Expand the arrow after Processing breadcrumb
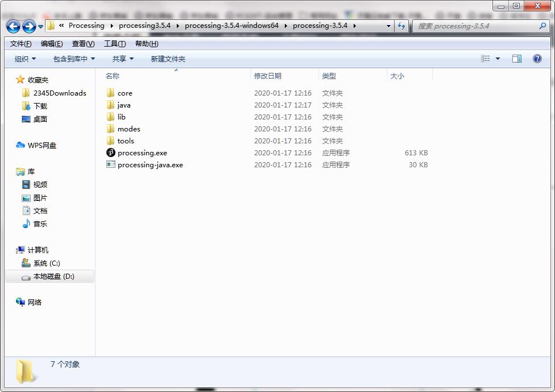Screen dimensions: 555x392 click(x=111, y=26)
